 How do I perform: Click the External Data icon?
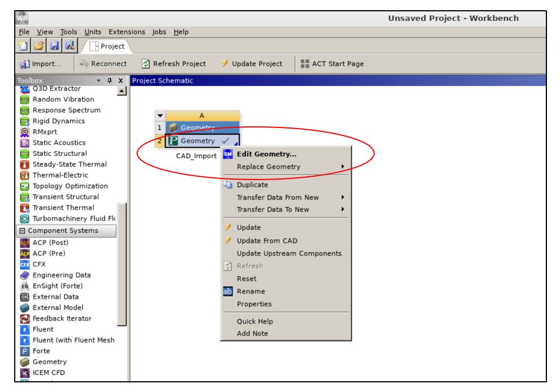click(x=24, y=297)
